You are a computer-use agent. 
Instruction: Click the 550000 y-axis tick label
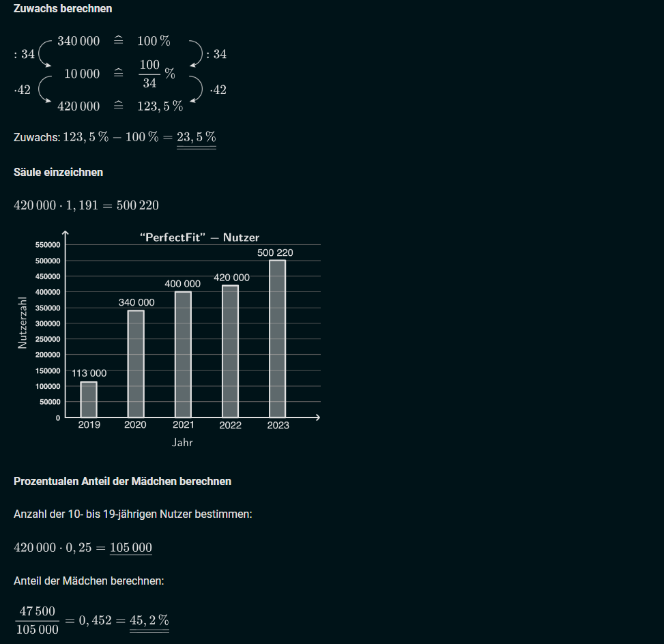tap(47, 245)
